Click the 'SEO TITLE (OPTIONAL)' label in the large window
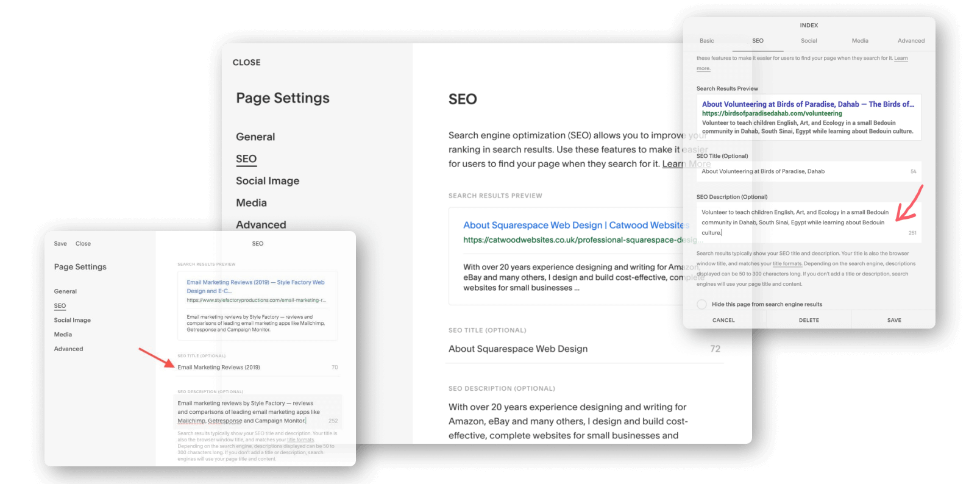980x484 pixels. point(488,330)
